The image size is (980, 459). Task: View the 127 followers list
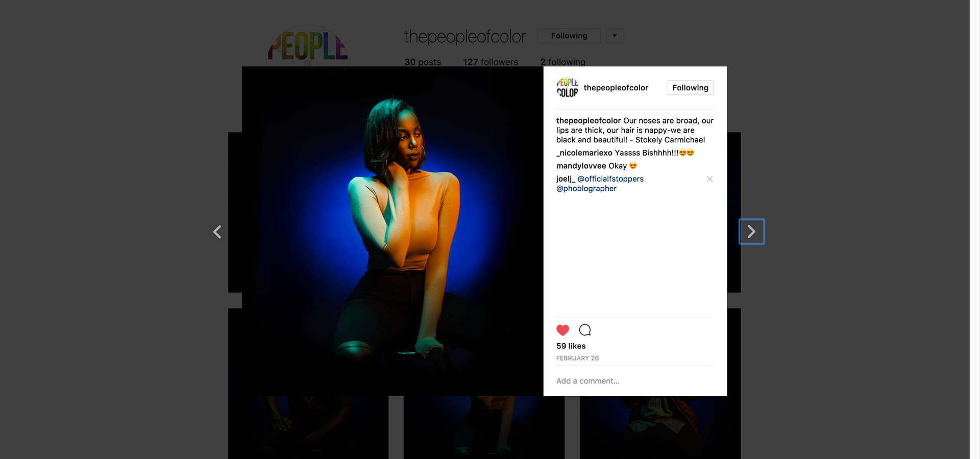tap(491, 62)
